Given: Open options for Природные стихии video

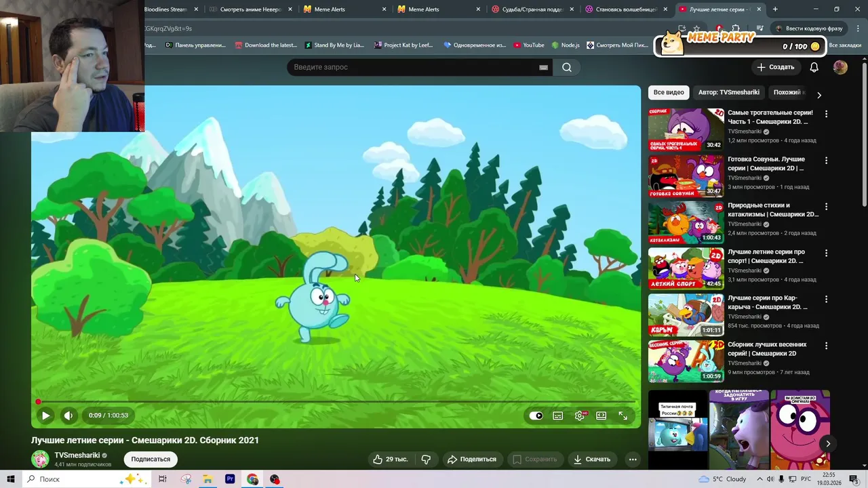Looking at the screenshot, I should (826, 207).
